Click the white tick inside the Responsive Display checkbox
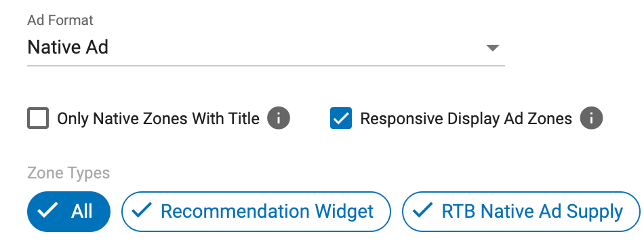644x251 pixels. tap(341, 118)
